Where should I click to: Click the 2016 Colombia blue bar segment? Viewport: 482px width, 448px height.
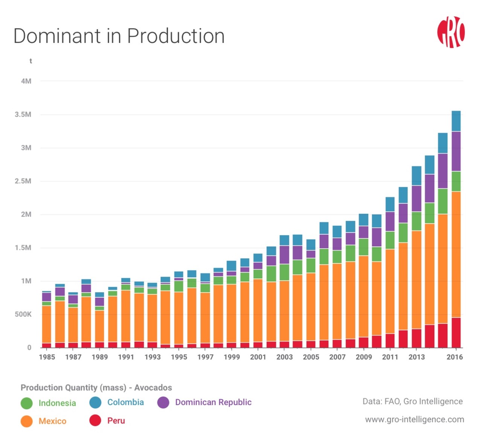click(x=456, y=121)
